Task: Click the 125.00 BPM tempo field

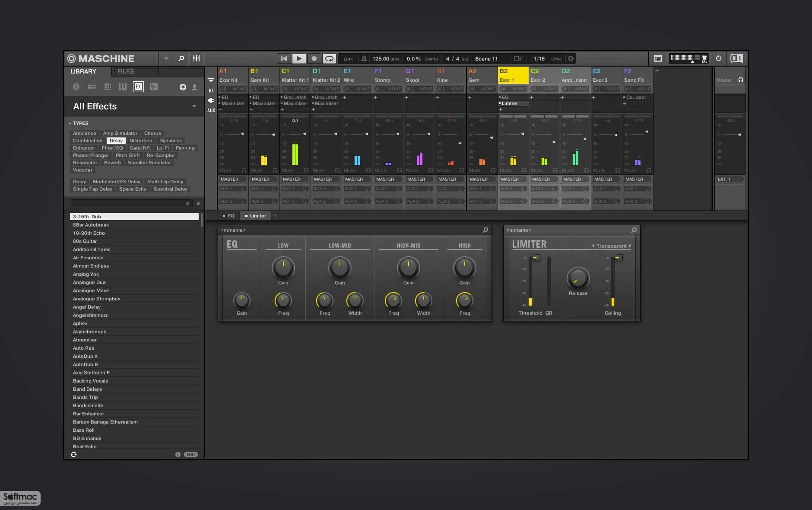Action: [385, 59]
